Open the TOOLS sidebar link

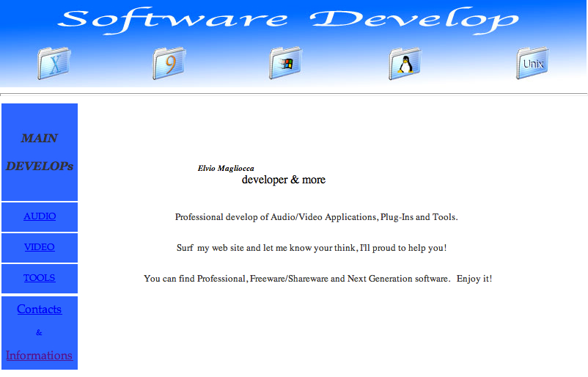(40, 278)
